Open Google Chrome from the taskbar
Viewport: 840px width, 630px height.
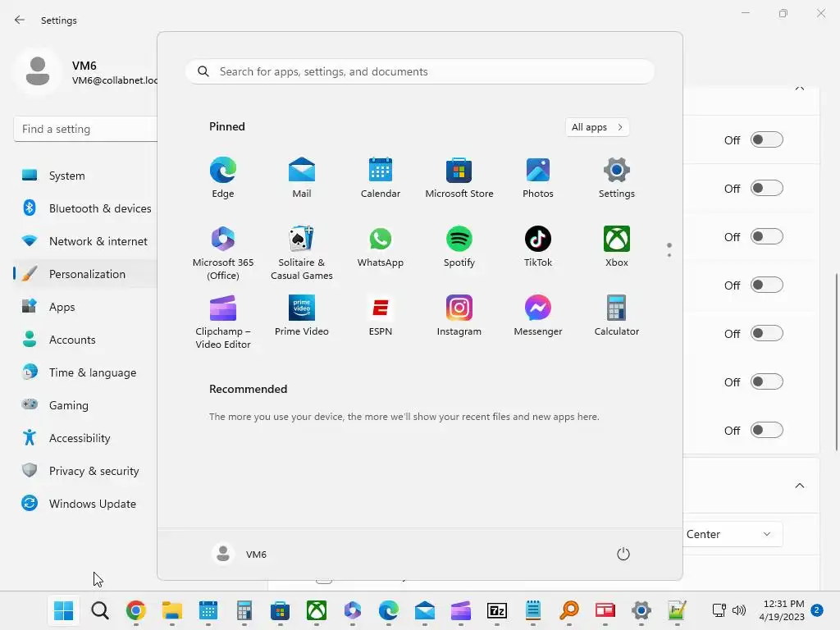(x=136, y=610)
